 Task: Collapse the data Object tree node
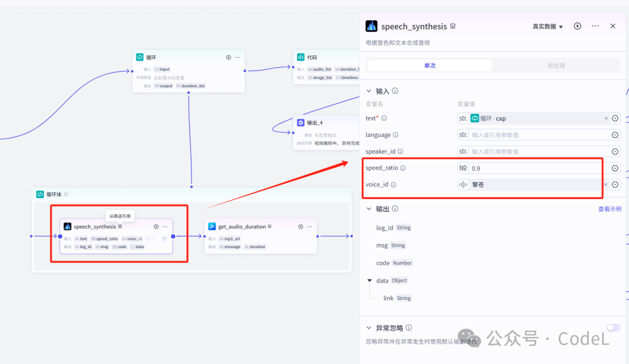pyautogui.click(x=369, y=281)
